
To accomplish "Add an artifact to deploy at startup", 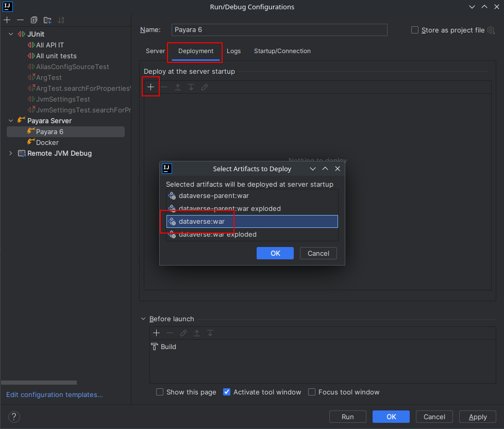I will (150, 87).
